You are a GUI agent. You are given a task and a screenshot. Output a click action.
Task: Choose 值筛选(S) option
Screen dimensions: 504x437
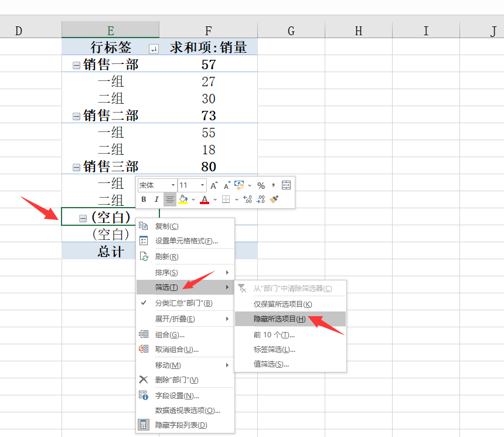(x=290, y=364)
